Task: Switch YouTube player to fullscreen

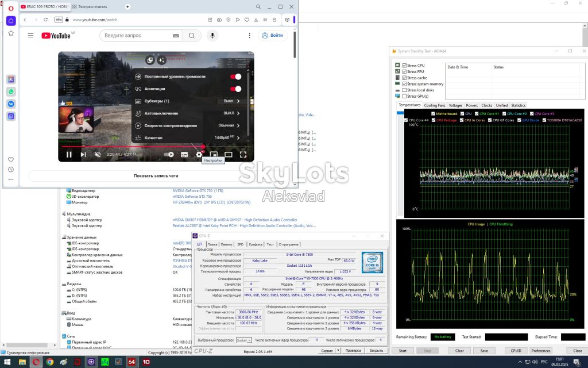Action: point(243,154)
